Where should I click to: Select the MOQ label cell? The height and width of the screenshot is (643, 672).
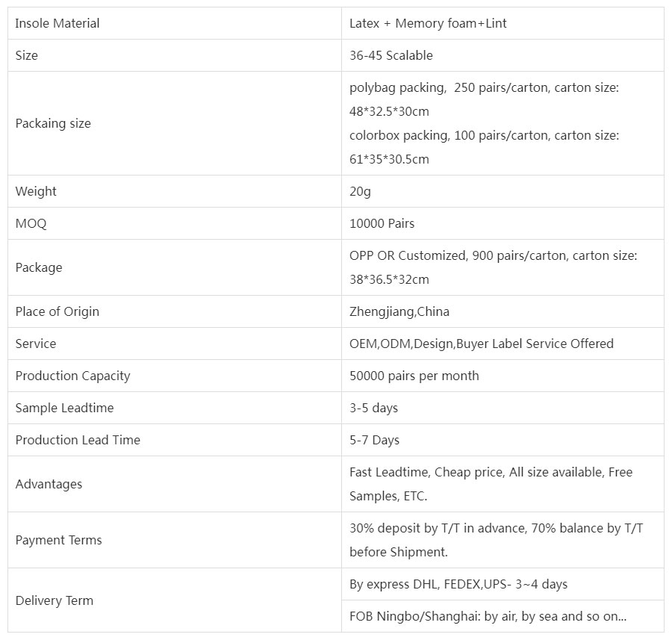click(175, 223)
